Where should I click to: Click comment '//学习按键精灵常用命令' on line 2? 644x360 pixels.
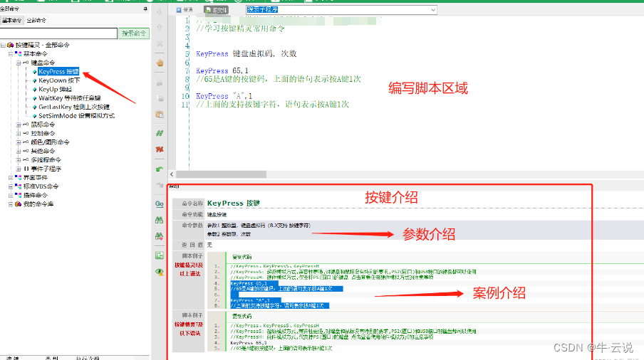[x=240, y=28]
